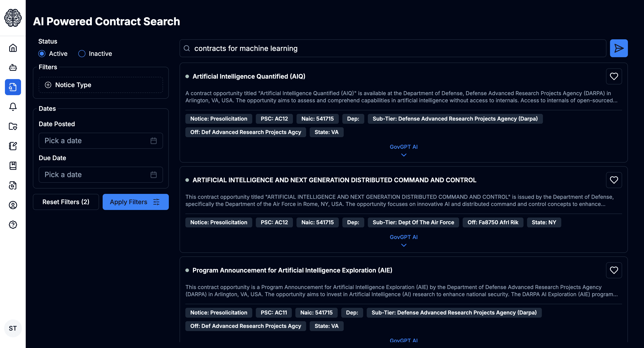The width and height of the screenshot is (644, 348).
Task: Click the pencil/edit icon in sidebar
Action: click(x=13, y=145)
